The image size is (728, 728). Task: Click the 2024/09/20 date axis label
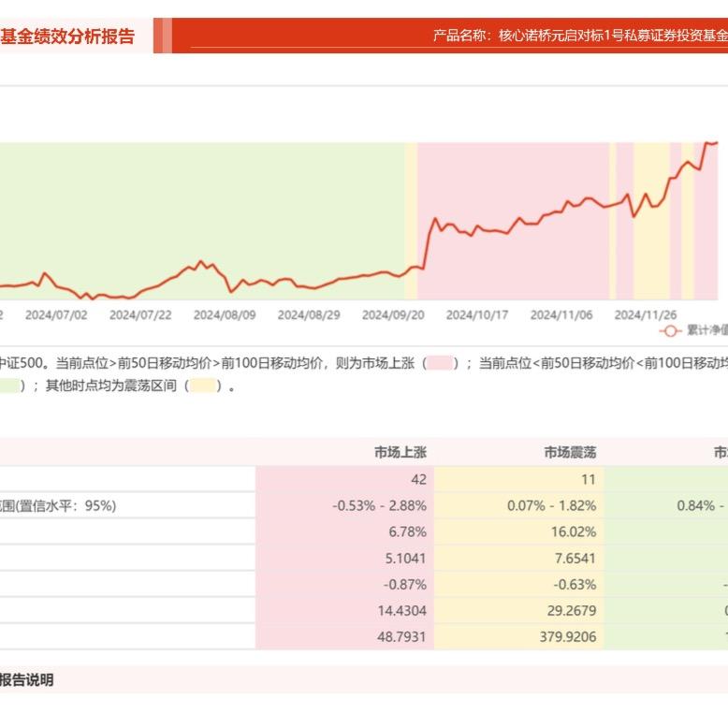[393, 315]
